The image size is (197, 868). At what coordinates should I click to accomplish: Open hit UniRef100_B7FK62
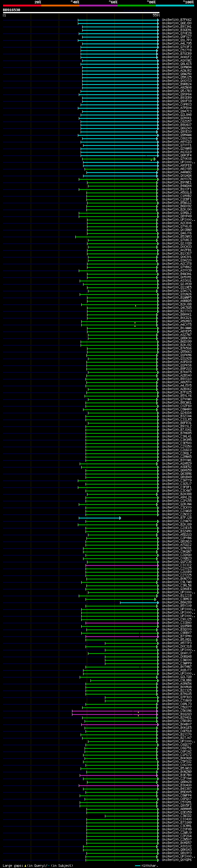pyautogui.click(x=177, y=20)
